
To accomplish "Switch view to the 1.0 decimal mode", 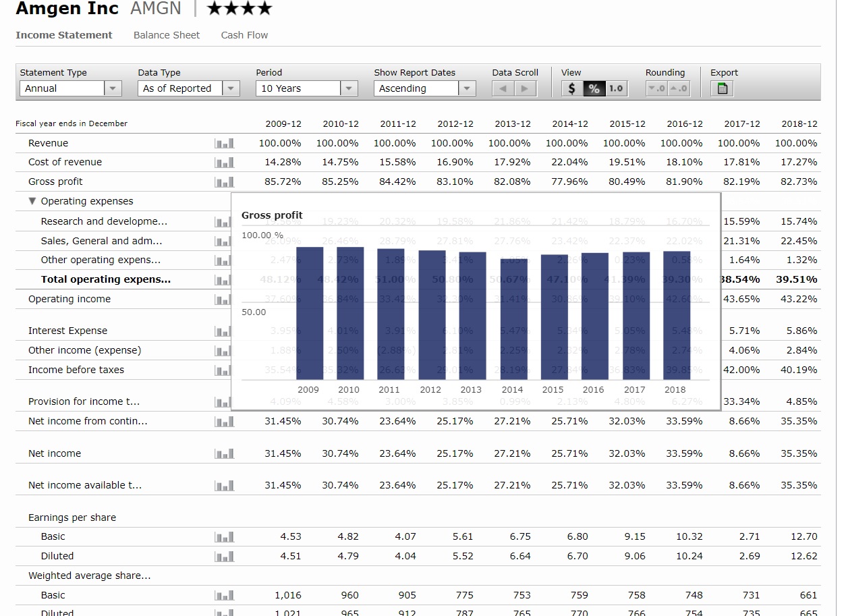I will 616,88.
